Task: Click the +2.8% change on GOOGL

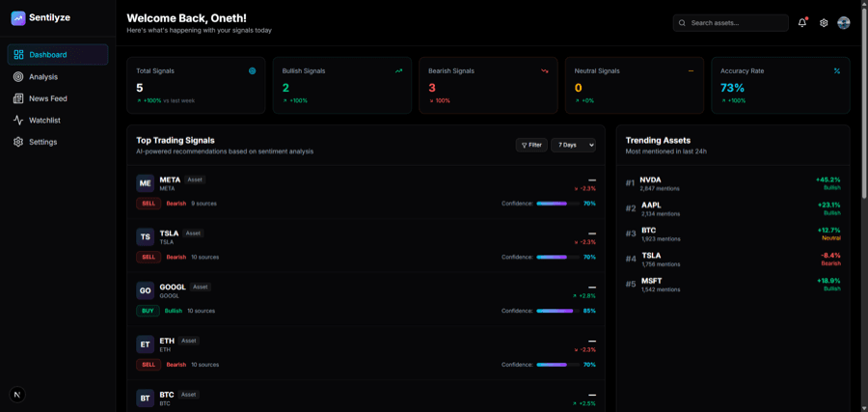Action: (x=586, y=295)
